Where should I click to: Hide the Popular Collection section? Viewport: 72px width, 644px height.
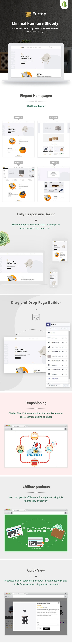pos(63,347)
